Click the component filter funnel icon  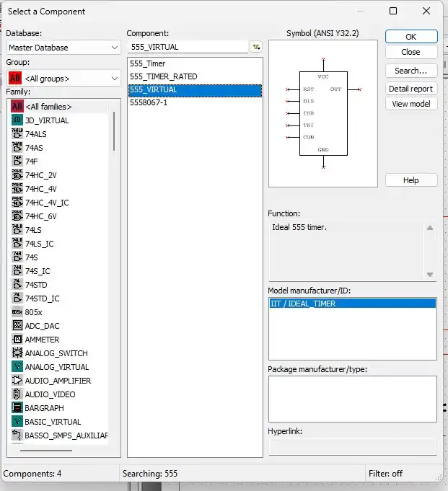click(256, 48)
